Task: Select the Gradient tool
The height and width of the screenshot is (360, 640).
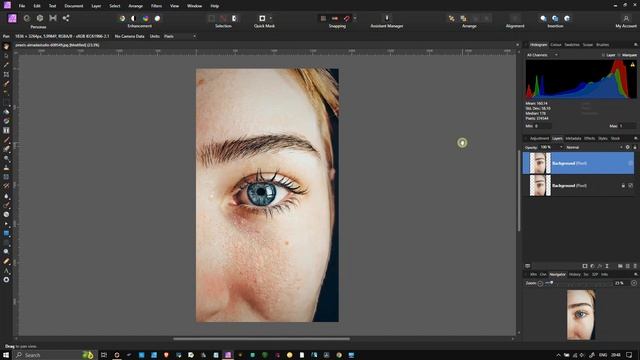Action: (6, 121)
